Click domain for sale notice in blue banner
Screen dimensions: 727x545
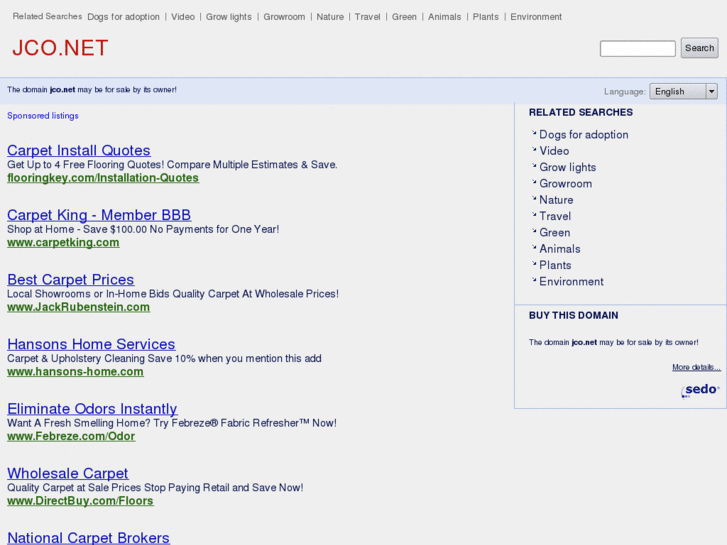point(92,90)
